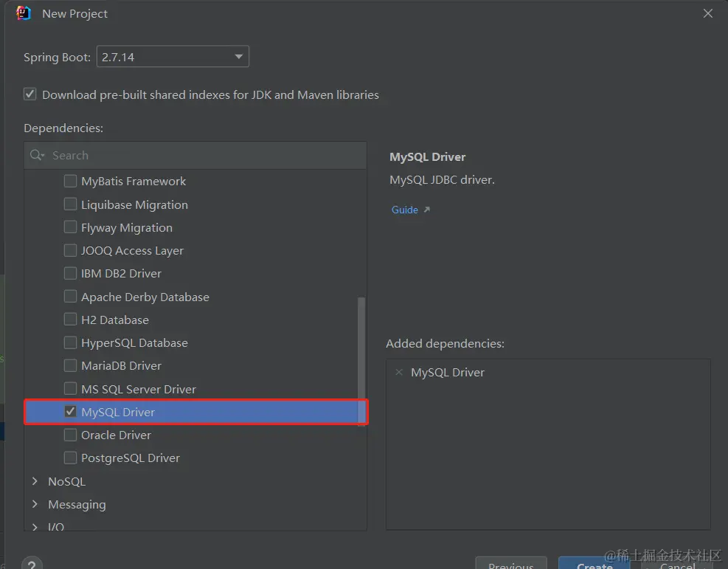Screen dimensions: 728x569
Task: Check the Liquibase Migration checkbox
Action: [x=70, y=204]
